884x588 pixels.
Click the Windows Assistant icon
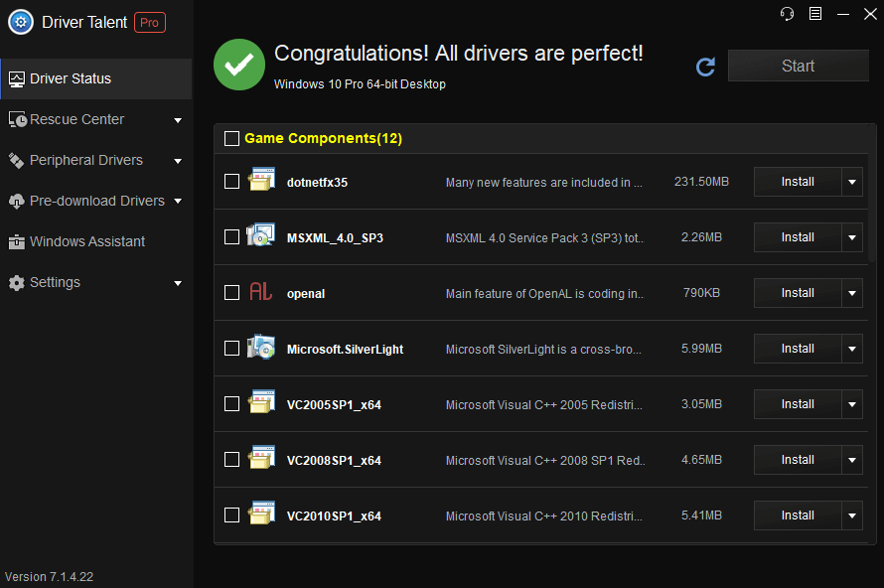16,241
